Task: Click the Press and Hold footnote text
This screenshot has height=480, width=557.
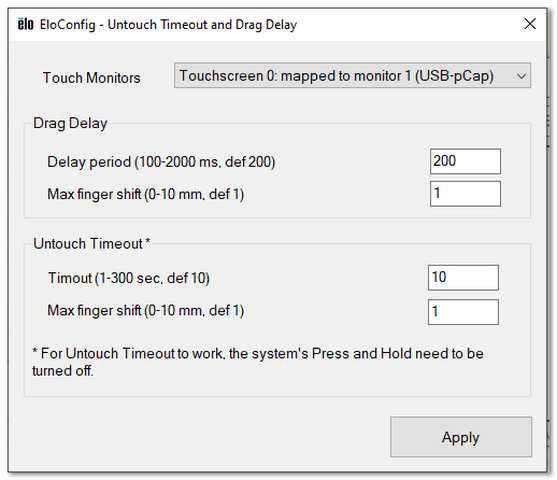Action: [258, 362]
